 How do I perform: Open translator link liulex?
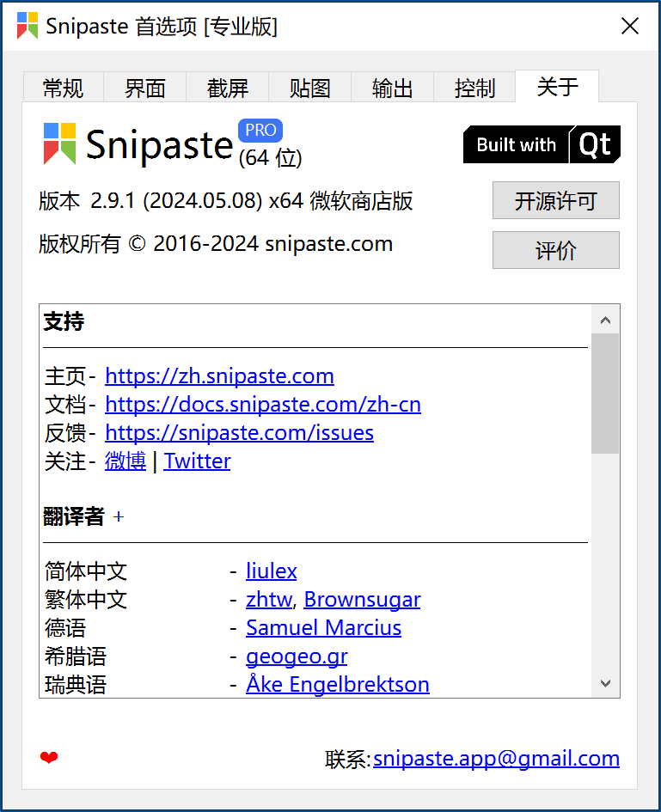tap(272, 571)
